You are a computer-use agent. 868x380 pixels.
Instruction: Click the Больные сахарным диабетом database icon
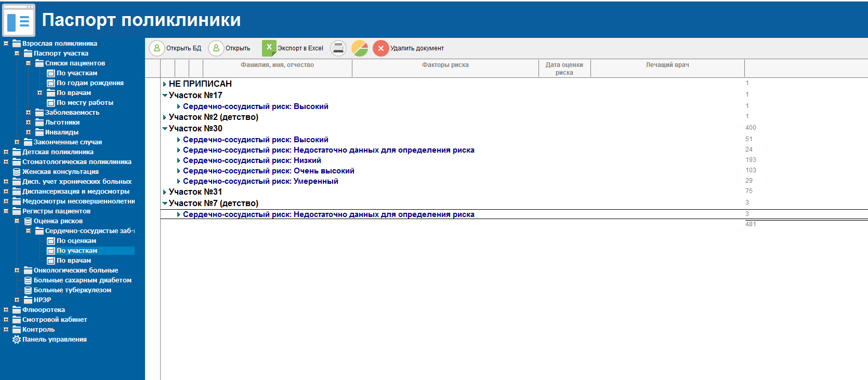tap(28, 280)
